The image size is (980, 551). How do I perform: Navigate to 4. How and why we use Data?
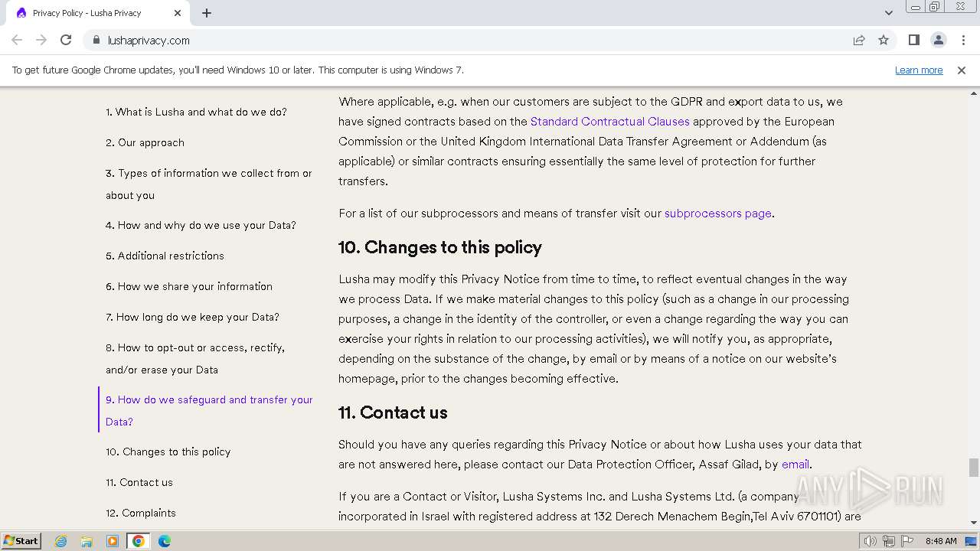(201, 225)
